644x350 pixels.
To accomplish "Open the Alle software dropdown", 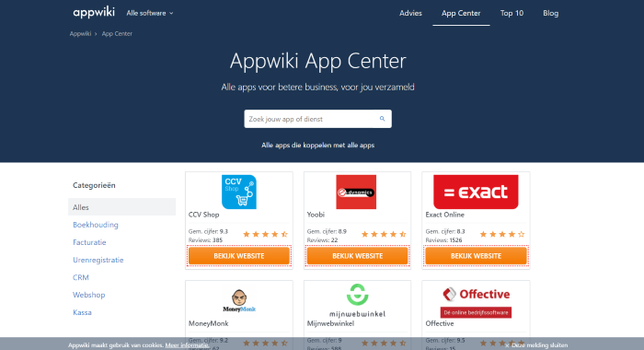I will point(150,13).
